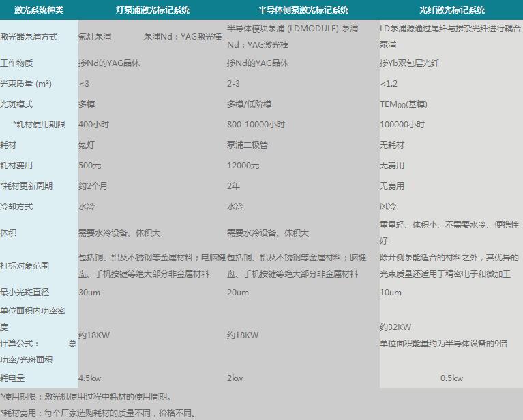Select the 风冷 cooling method cell
The image size is (523, 420).
pos(388,207)
